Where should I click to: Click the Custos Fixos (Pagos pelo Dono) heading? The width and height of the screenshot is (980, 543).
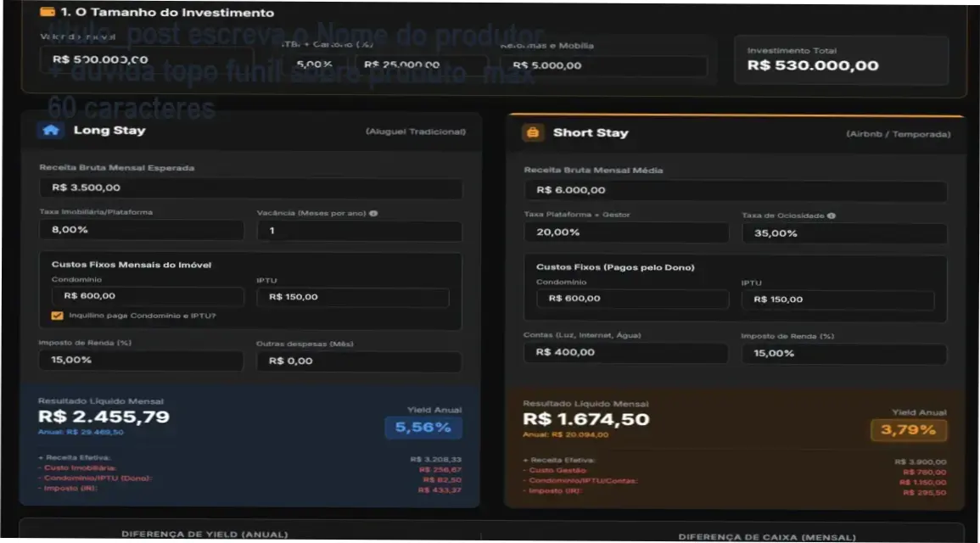(615, 267)
